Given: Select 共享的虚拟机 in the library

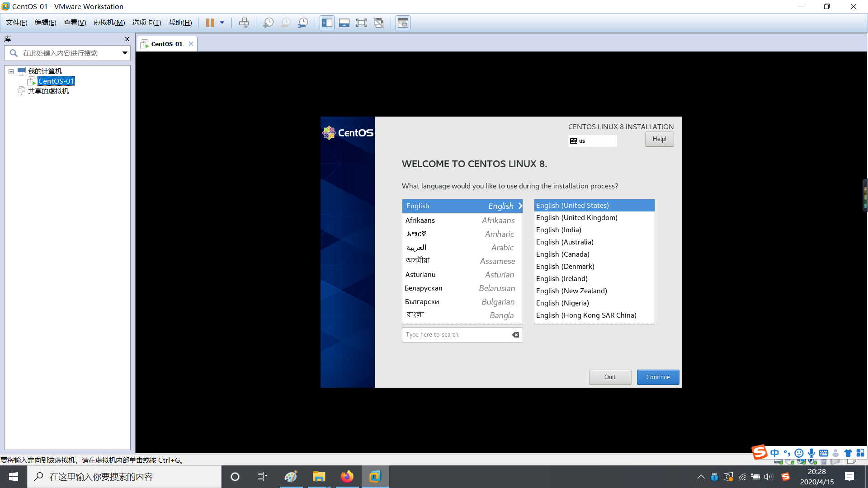Looking at the screenshot, I should 48,91.
